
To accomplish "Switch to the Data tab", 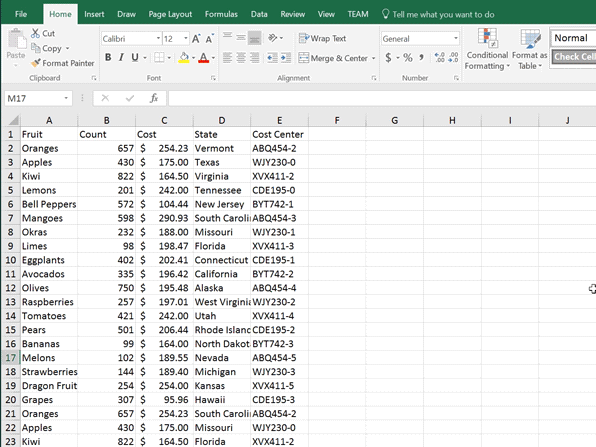I will [x=259, y=14].
